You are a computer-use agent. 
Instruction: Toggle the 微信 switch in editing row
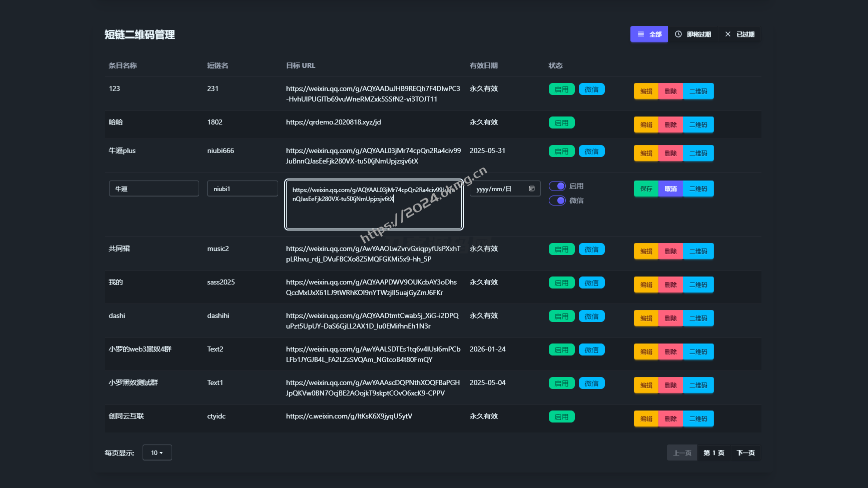557,200
